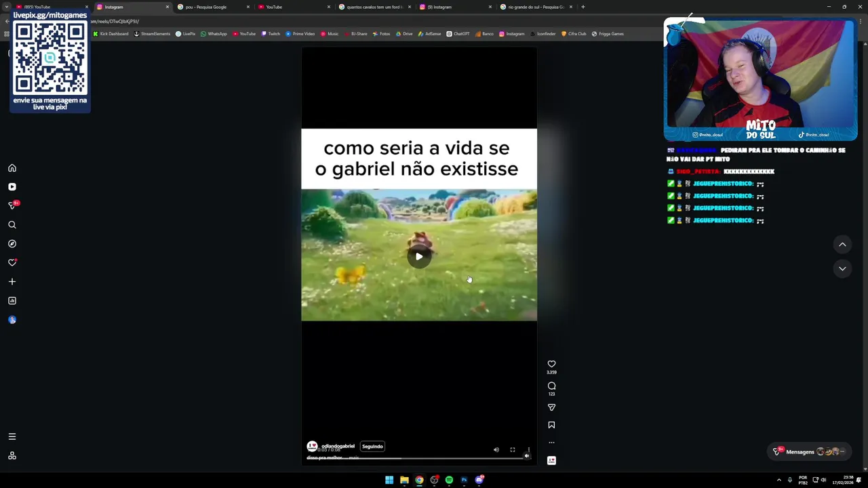The height and width of the screenshot is (488, 868).
Task: Open the tab search dropdown arrow
Action: (x=5, y=7)
